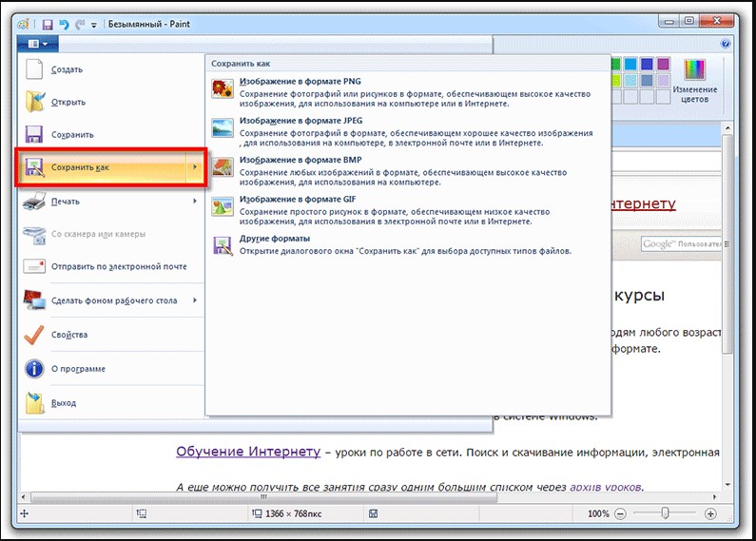Click the cursor position crosshair status icon
The height and width of the screenshot is (541, 756).
coord(25,513)
